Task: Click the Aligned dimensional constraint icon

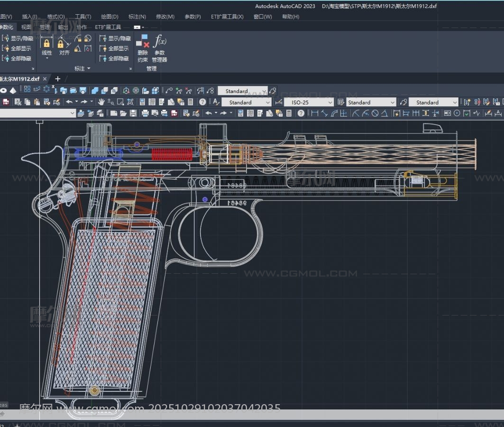Action: (x=64, y=45)
